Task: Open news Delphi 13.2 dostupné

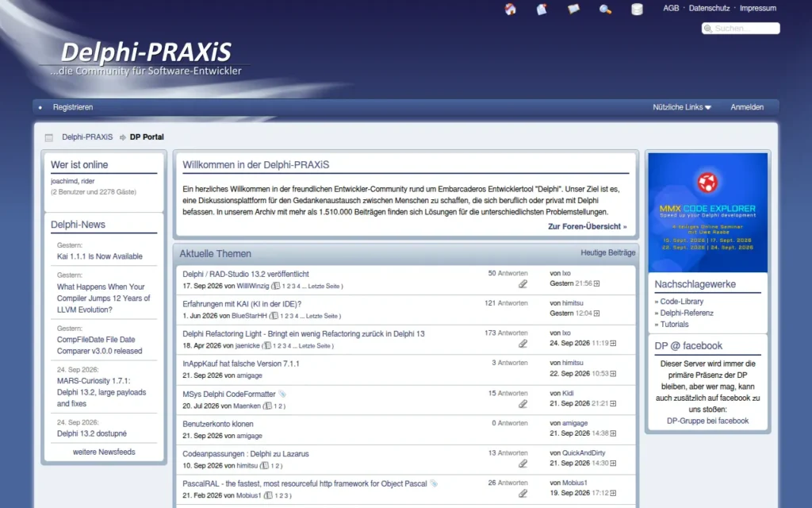Action: coord(92,434)
